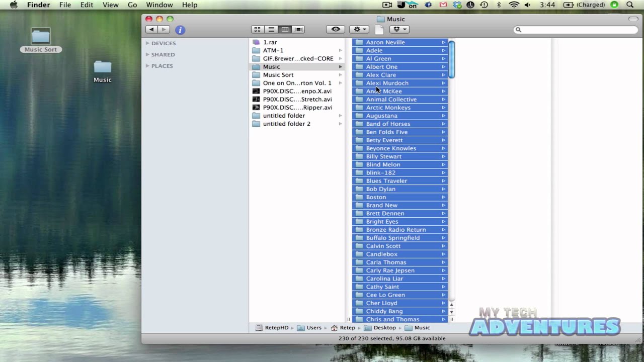Click the Dropbox menu bar icon

(x=457, y=5)
